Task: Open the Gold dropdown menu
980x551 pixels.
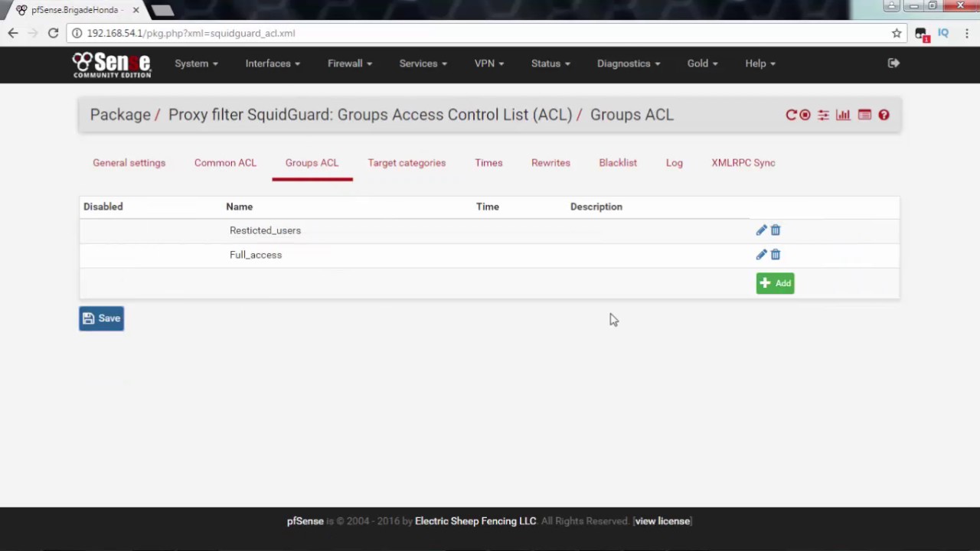Action: 702,64
